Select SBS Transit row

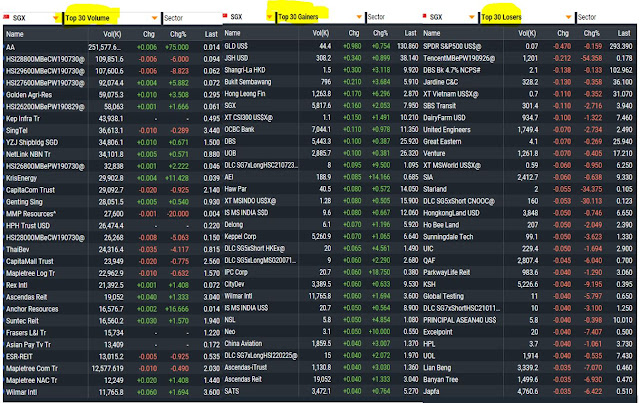pyautogui.click(x=529, y=106)
